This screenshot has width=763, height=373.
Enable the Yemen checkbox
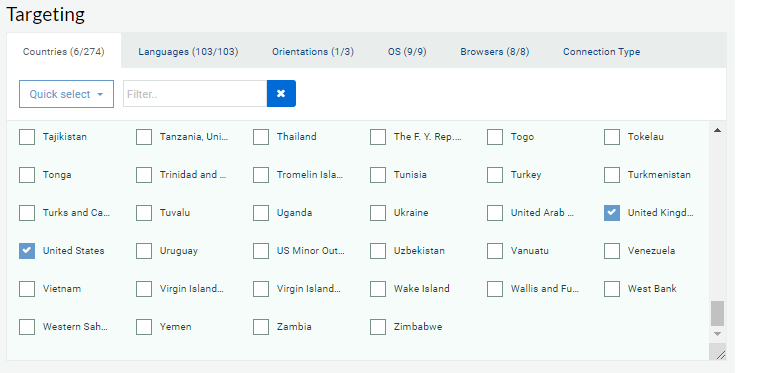[x=144, y=327]
